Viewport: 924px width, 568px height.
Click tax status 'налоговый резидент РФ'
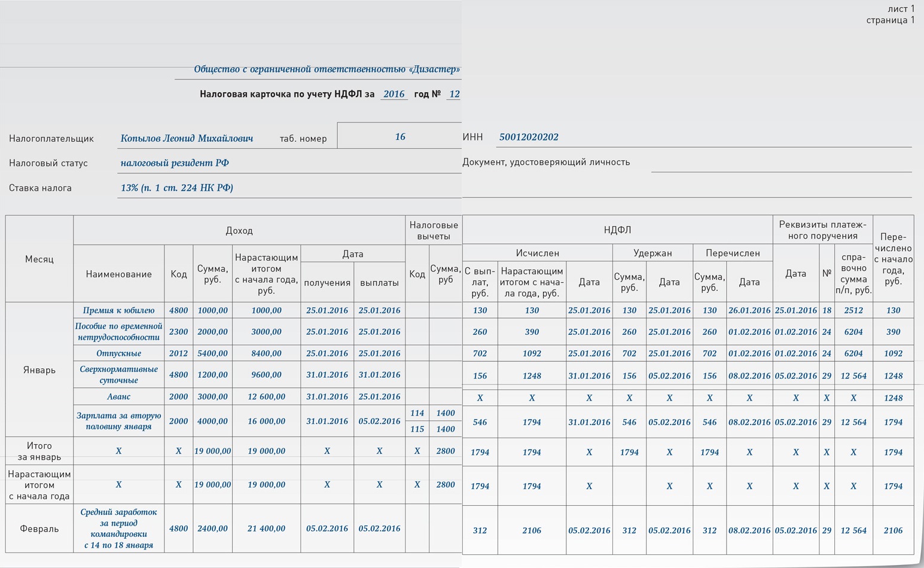click(175, 163)
